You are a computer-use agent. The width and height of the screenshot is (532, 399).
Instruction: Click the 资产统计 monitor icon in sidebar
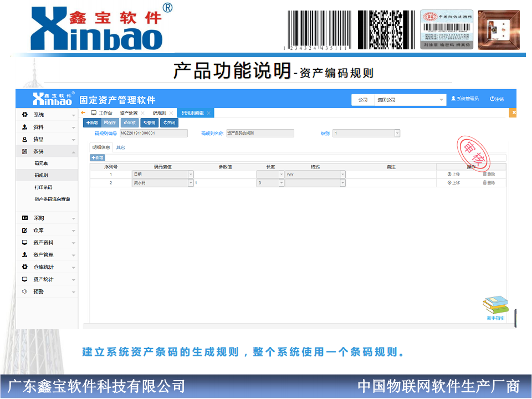tap(24, 279)
